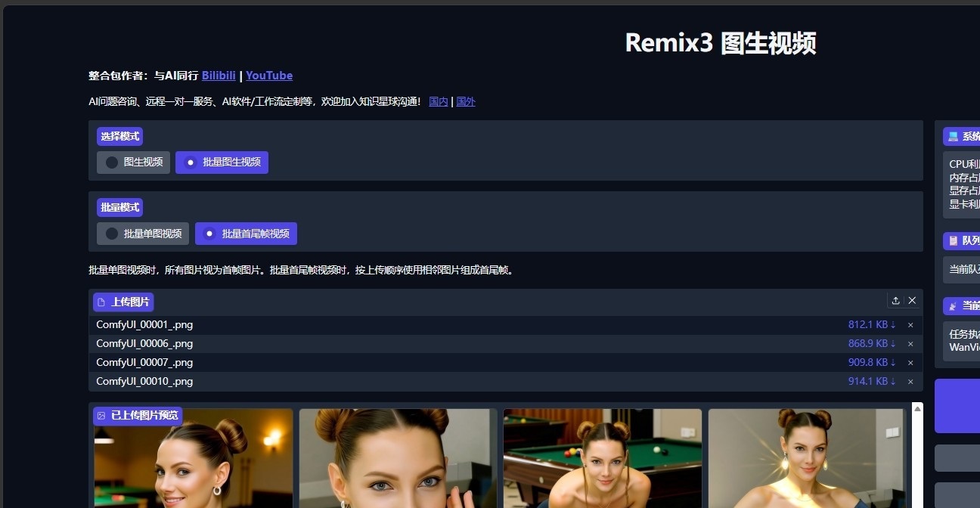
Task: Click the upload file icon in 上传图片 panel
Action: point(895,300)
